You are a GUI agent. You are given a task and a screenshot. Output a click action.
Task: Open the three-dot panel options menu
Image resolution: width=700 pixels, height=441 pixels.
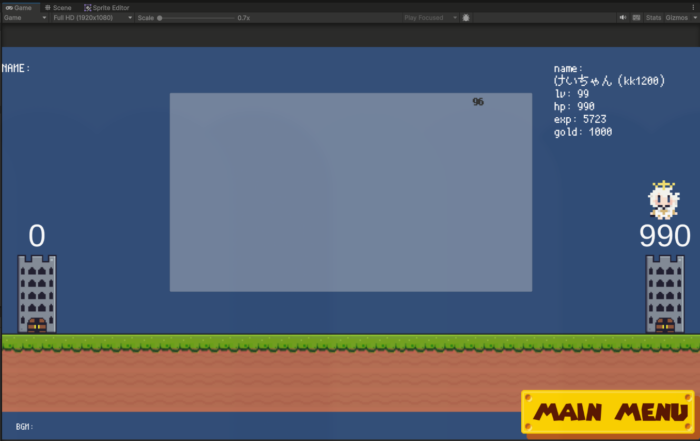694,7
